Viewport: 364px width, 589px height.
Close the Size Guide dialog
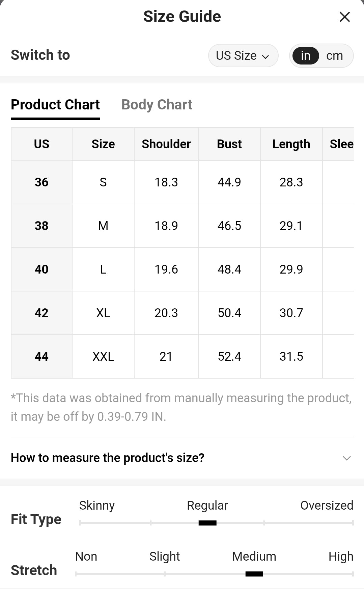pos(344,17)
